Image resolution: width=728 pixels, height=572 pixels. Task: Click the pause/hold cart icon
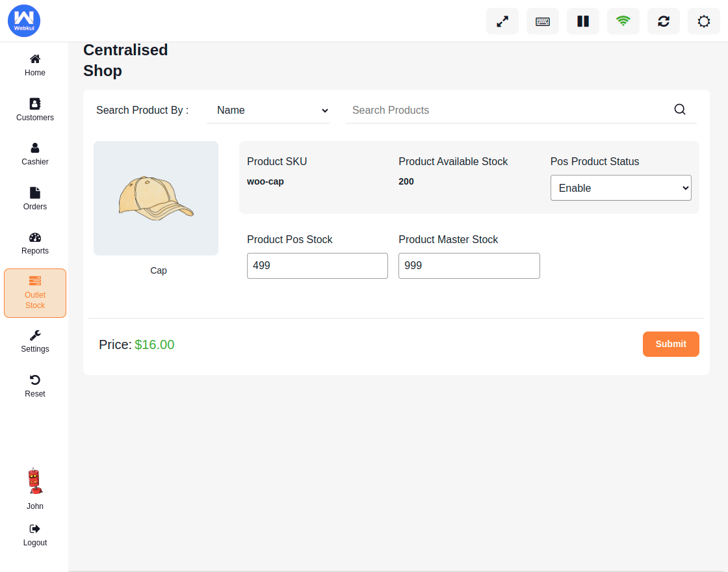pyautogui.click(x=583, y=21)
